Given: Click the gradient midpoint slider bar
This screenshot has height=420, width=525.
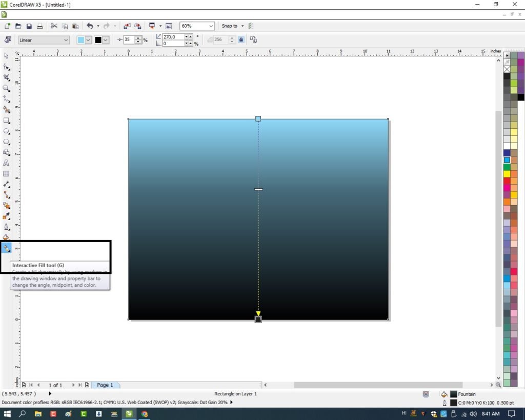Looking at the screenshot, I should (x=258, y=189).
